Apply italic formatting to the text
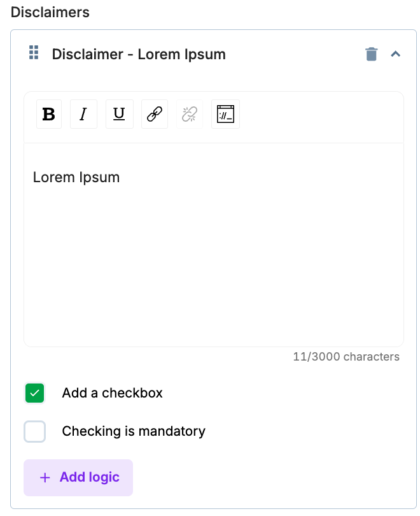Screen dimensions: 420x516 pyautogui.click(x=83, y=115)
